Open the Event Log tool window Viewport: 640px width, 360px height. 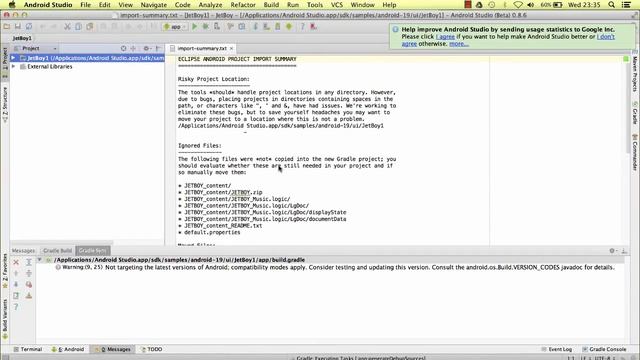click(x=557, y=349)
